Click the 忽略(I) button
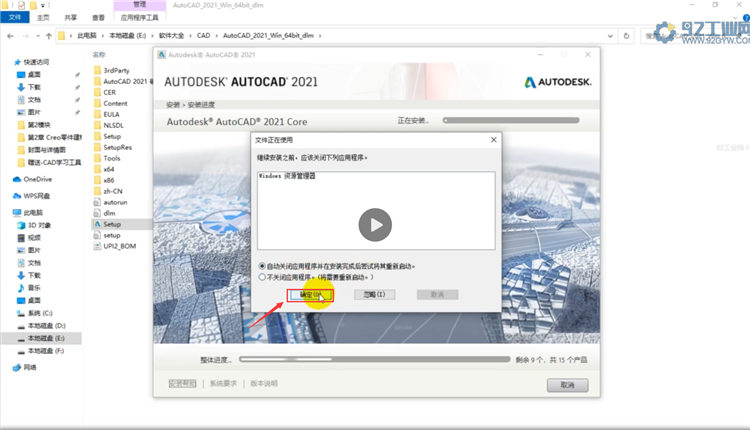Viewport: 750px width, 430px height. [x=375, y=295]
